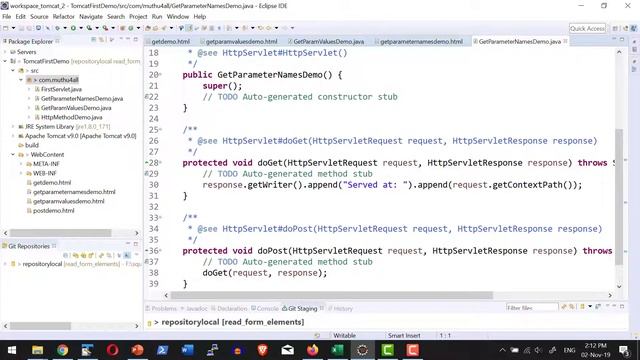Click the Writable status bar entry

point(344,336)
